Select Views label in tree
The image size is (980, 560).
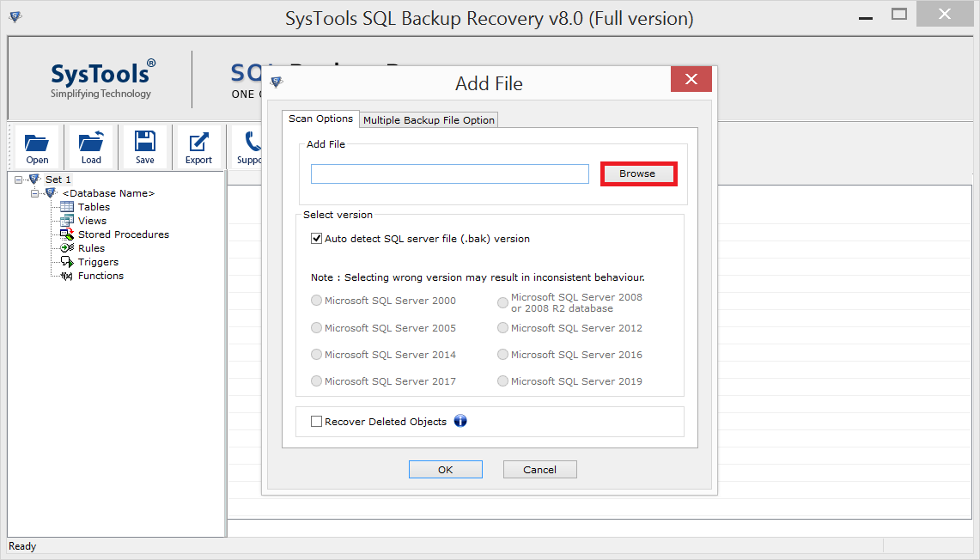point(93,221)
